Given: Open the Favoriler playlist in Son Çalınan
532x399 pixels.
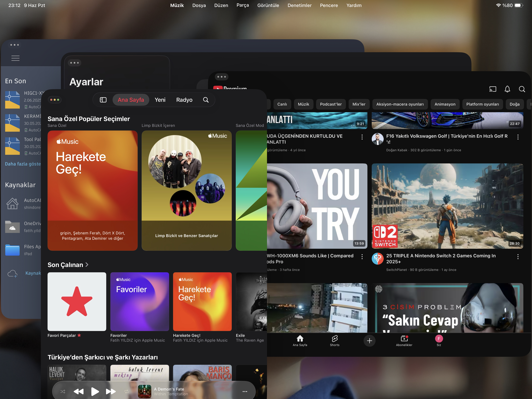Looking at the screenshot, I should coord(139,301).
